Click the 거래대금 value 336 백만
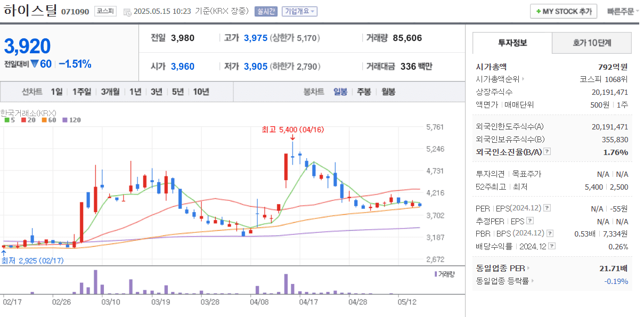This screenshot has height=317, width=644. [417, 67]
